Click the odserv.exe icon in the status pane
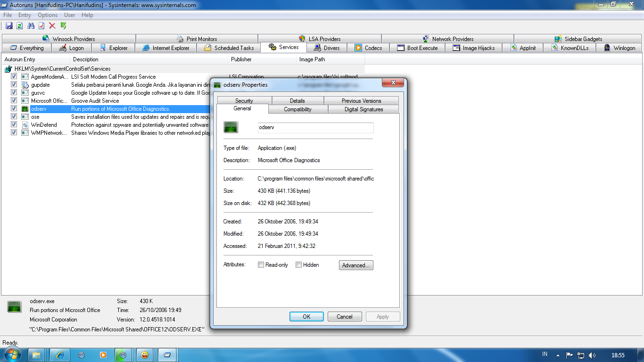This screenshot has width=644, height=362. 14,306
